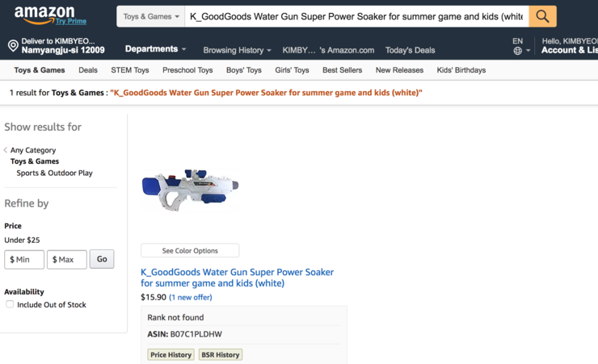Open the STEM Toys tab

(x=130, y=70)
